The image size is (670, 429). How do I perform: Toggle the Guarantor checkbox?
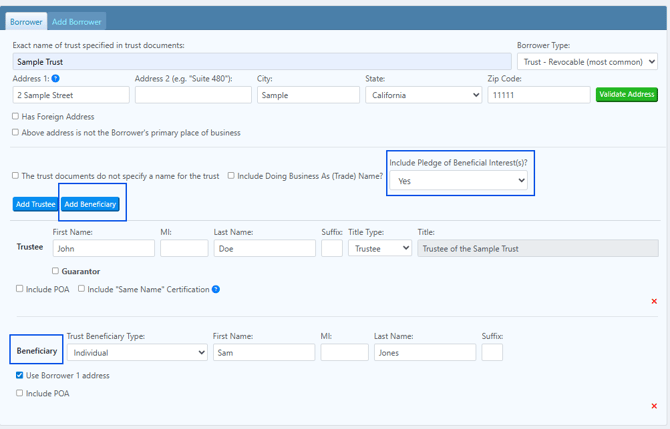click(55, 271)
